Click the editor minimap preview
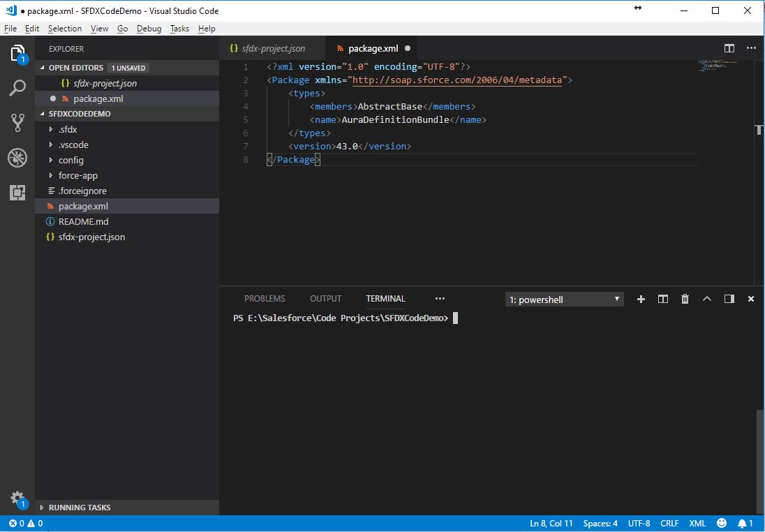 pos(718,66)
